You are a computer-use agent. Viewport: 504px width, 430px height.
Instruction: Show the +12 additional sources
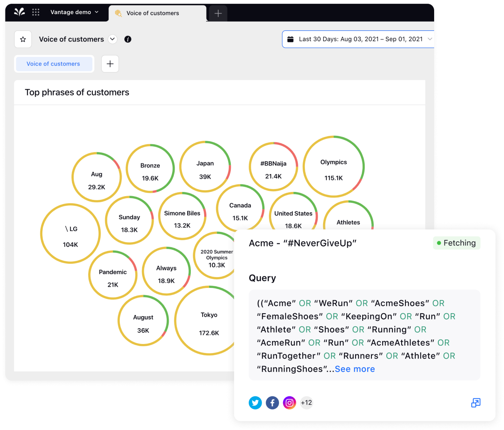pos(306,403)
